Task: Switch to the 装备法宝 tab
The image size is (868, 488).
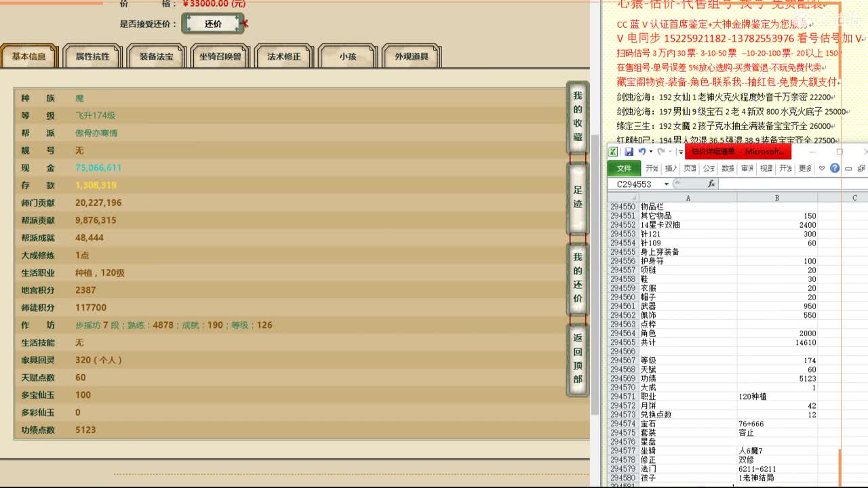Action: 156,57
